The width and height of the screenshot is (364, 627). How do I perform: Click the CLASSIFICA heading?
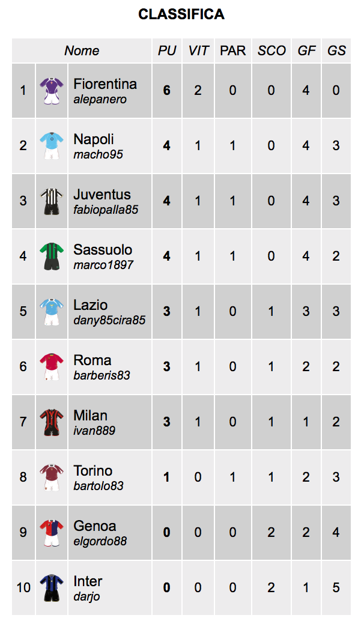[x=181, y=14]
